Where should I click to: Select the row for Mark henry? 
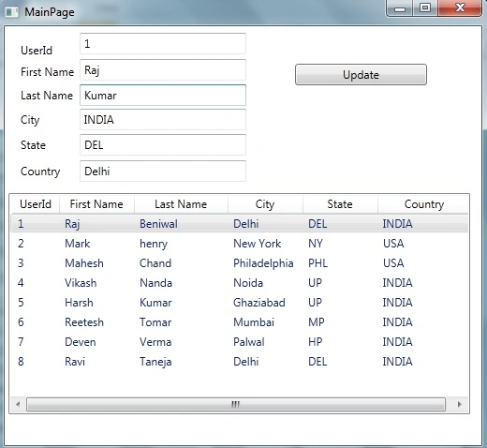[240, 244]
